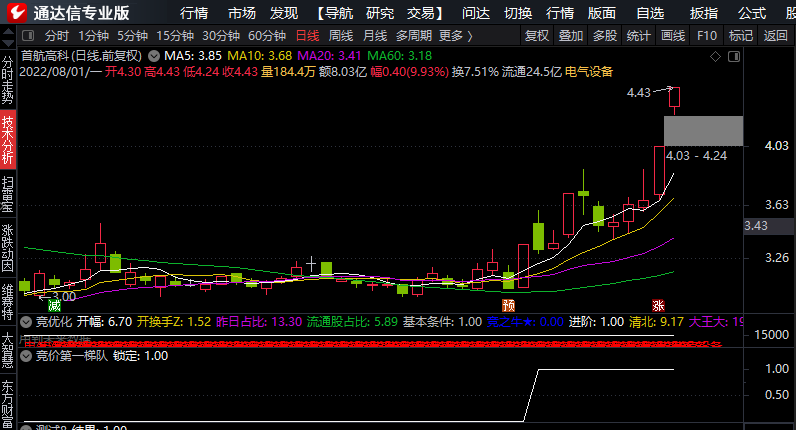Open 维赛特 sidebar tab

click(x=8, y=303)
